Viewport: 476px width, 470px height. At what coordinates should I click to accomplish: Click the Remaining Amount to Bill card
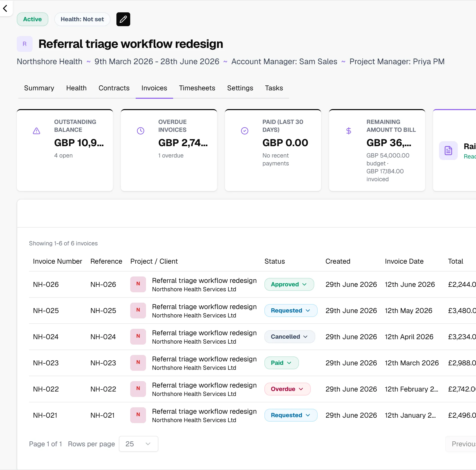pyautogui.click(x=377, y=150)
